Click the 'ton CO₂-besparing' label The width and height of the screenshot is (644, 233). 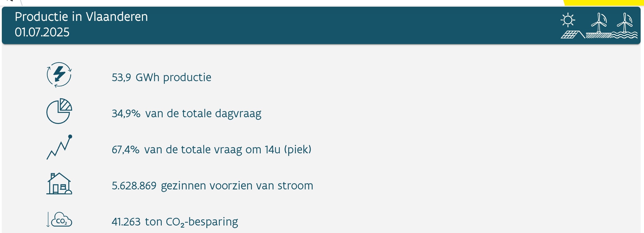(x=191, y=222)
